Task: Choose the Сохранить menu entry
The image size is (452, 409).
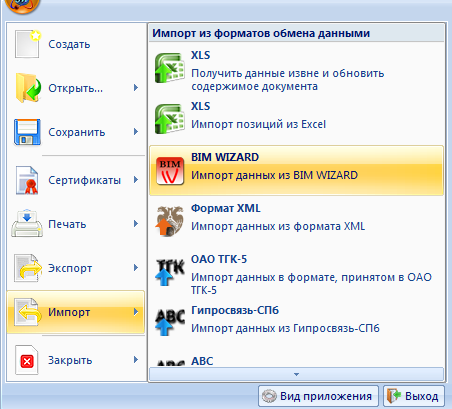Action: click(x=76, y=132)
